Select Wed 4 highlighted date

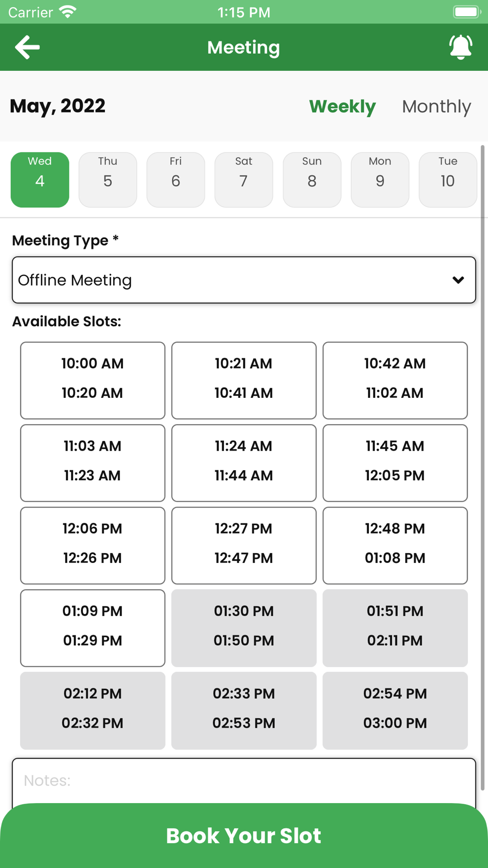click(x=40, y=180)
